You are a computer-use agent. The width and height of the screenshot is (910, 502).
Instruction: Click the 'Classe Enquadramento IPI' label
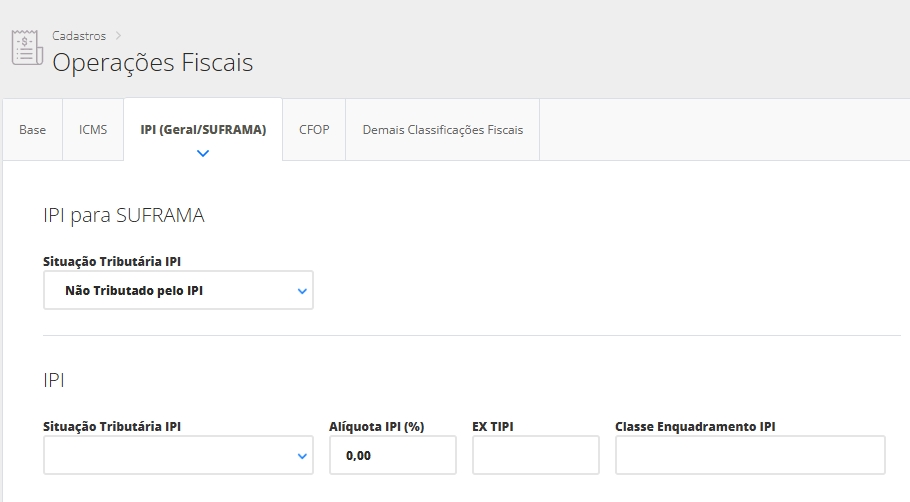click(x=695, y=426)
